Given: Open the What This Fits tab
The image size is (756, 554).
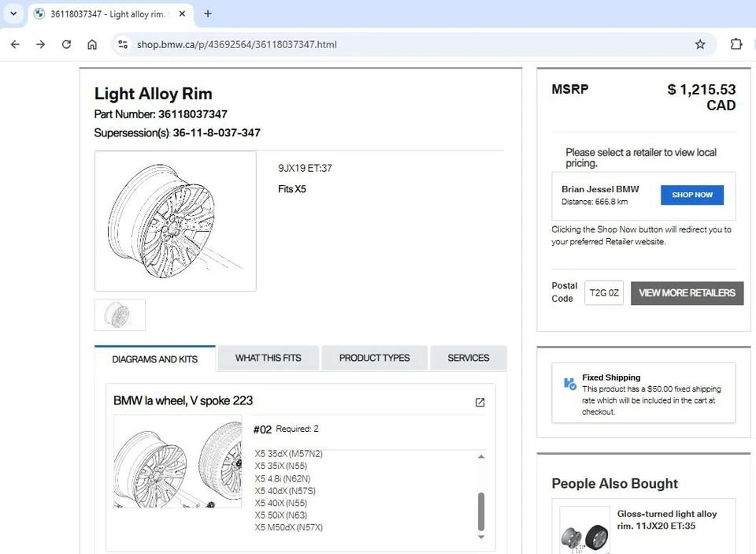Looking at the screenshot, I should [268, 358].
